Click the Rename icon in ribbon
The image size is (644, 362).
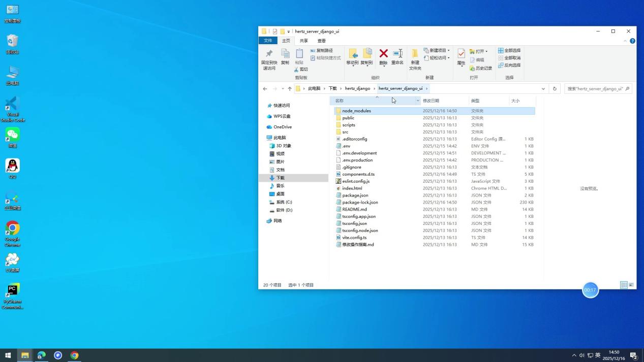coord(397,54)
